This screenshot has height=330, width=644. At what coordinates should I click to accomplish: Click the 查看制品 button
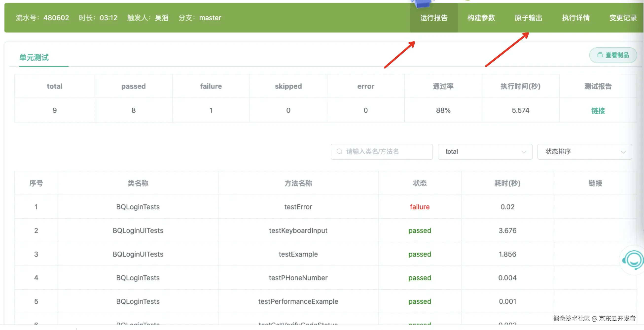(613, 55)
